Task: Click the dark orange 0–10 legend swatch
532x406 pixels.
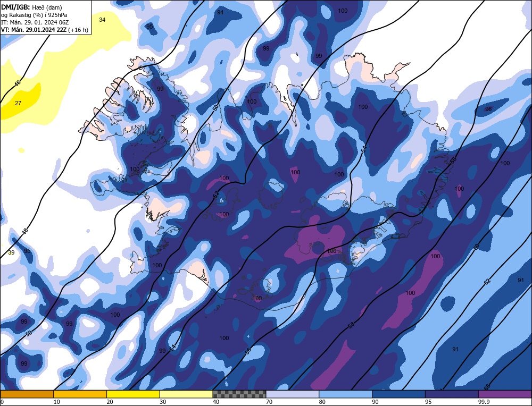Action: tap(27, 394)
